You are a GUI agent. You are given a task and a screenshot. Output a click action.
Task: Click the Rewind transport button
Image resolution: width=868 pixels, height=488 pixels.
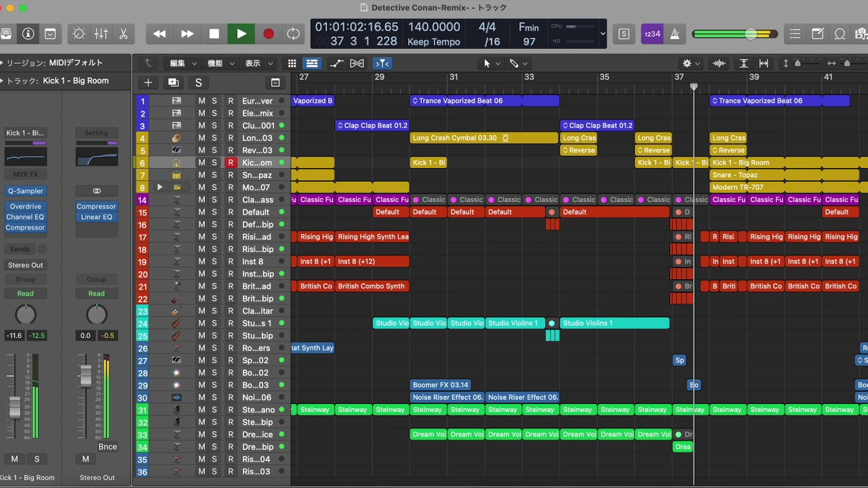(159, 34)
